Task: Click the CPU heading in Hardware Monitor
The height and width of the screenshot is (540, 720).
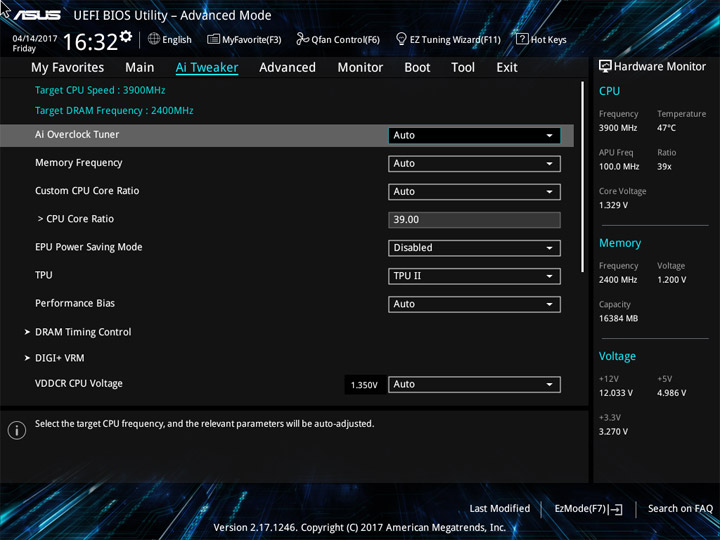Action: (609, 91)
